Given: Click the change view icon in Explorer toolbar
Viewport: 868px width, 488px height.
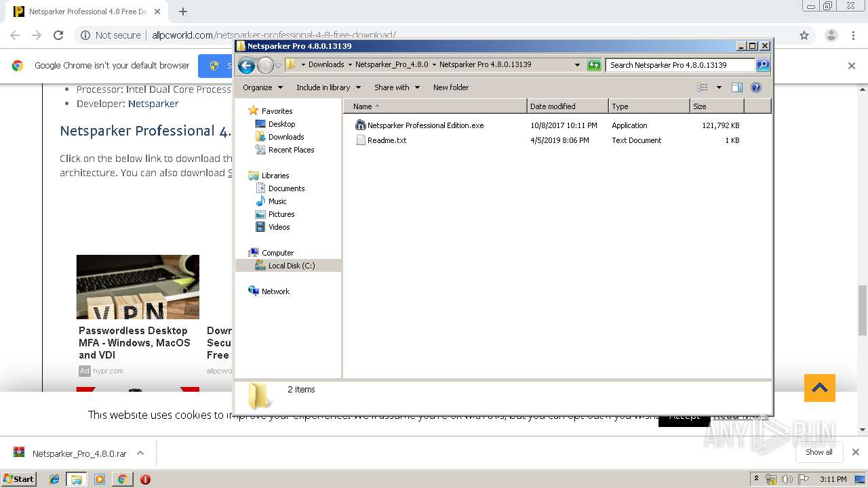Looking at the screenshot, I should (x=703, y=87).
